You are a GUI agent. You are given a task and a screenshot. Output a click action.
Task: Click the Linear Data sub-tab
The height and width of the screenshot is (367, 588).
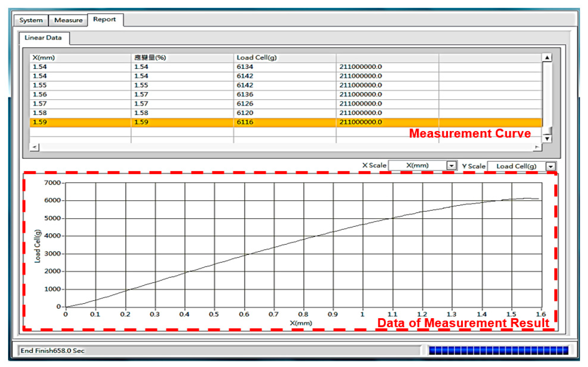point(43,38)
